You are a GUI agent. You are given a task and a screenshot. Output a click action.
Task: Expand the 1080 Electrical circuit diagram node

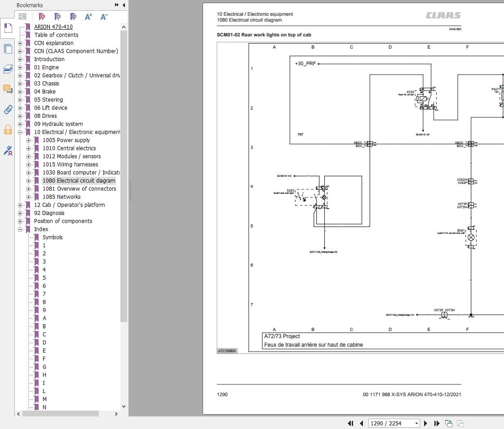click(28, 181)
